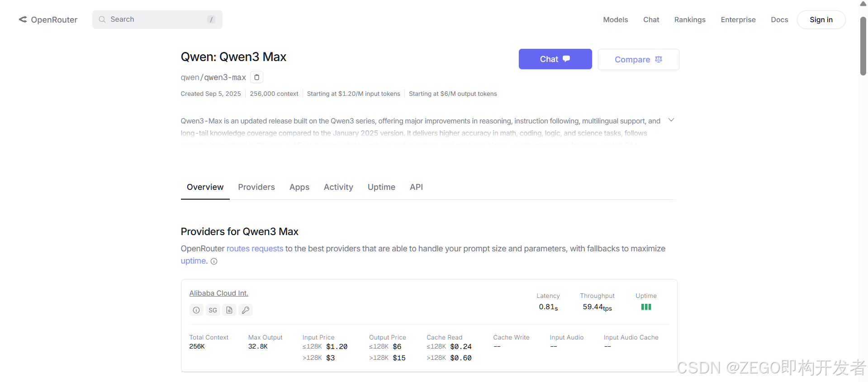Focus the Search input field
This screenshot has height=382, width=868.
point(157,19)
